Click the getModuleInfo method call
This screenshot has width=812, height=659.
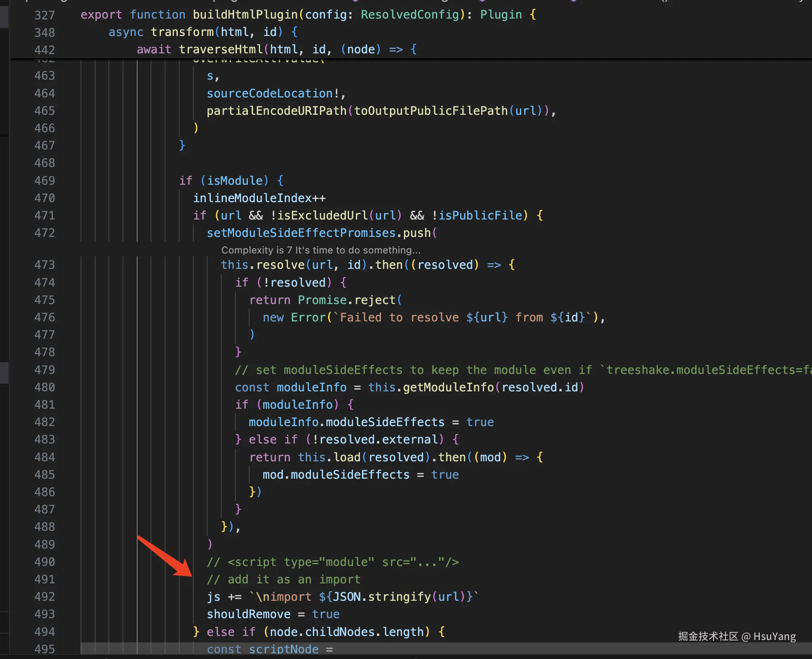pos(448,387)
